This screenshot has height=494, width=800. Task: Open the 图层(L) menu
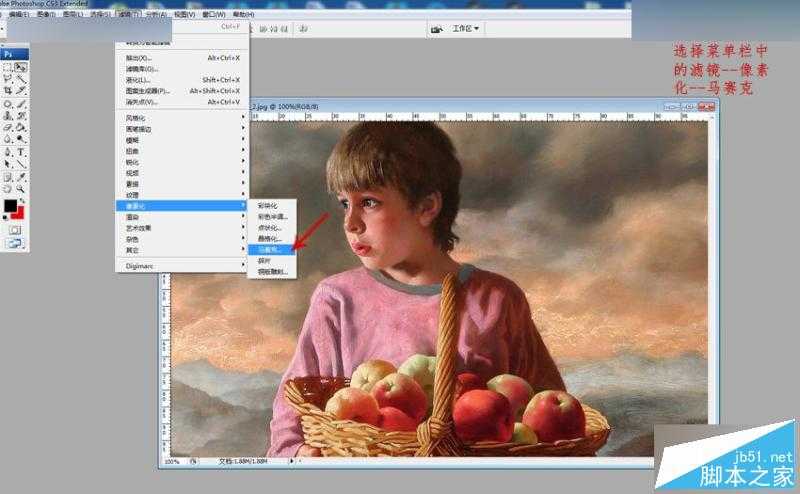pyautogui.click(x=72, y=14)
